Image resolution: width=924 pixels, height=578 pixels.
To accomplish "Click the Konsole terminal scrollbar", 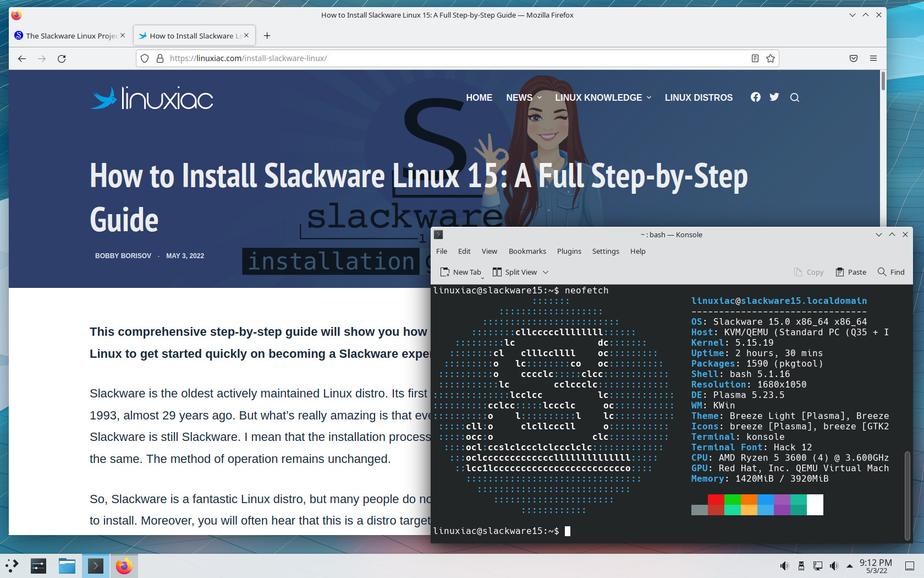I will tap(908, 495).
